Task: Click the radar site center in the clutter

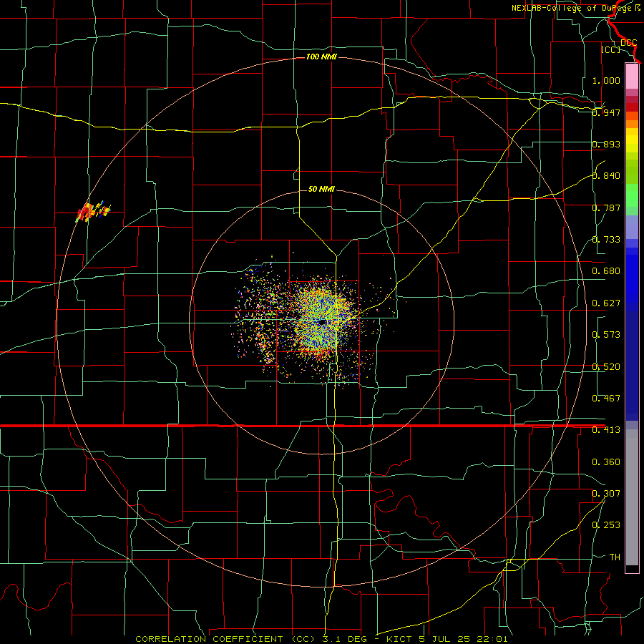Action: [322, 322]
